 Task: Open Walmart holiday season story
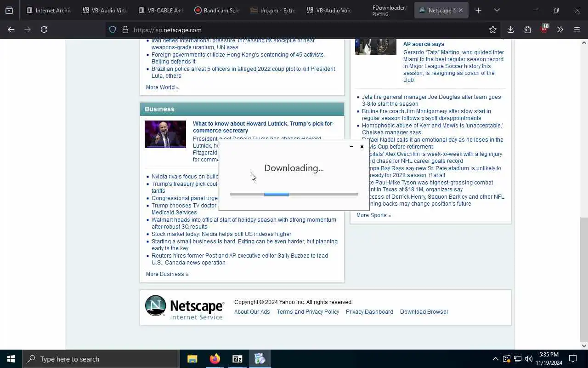click(x=244, y=223)
